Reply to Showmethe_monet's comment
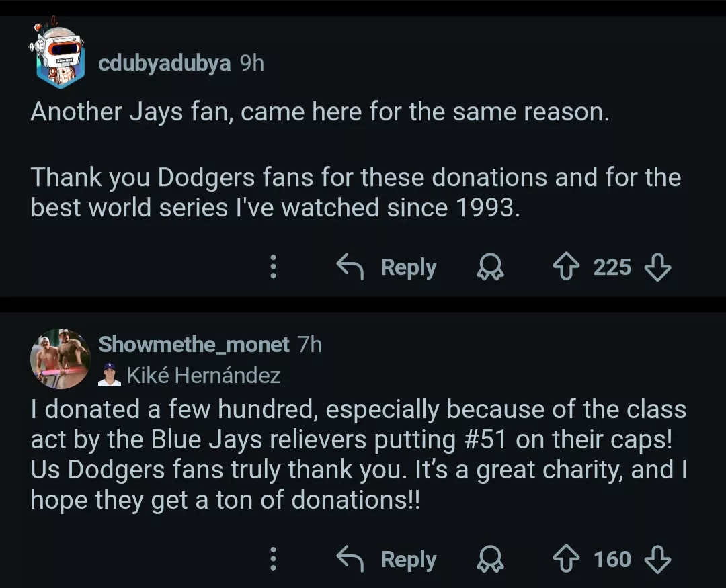726x588 pixels. tap(387, 559)
